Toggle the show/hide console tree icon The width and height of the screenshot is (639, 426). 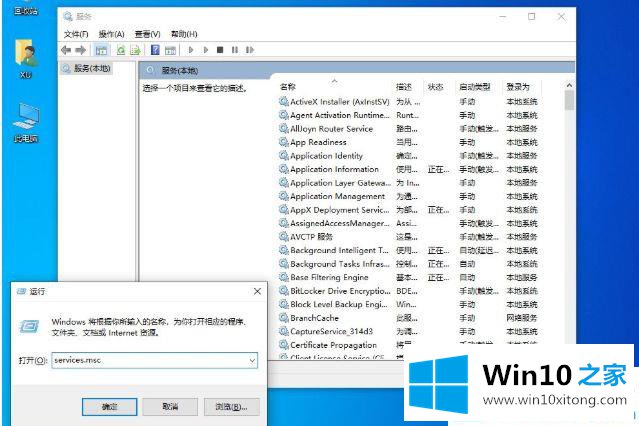(101, 50)
